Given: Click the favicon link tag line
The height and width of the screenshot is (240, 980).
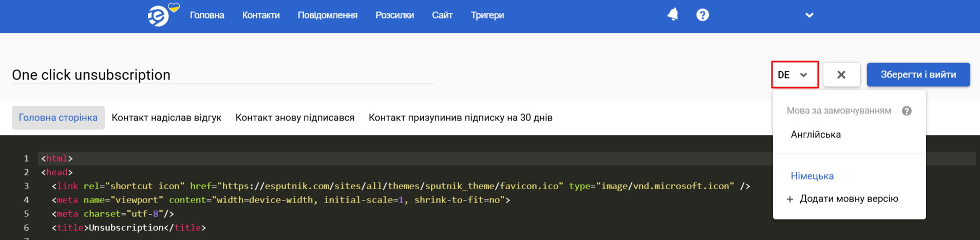Looking at the screenshot, I should pos(401,186).
